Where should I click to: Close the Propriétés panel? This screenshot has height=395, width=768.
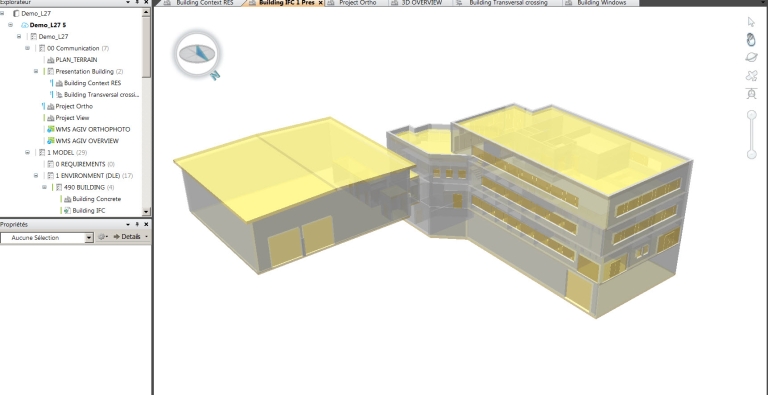(x=146, y=224)
